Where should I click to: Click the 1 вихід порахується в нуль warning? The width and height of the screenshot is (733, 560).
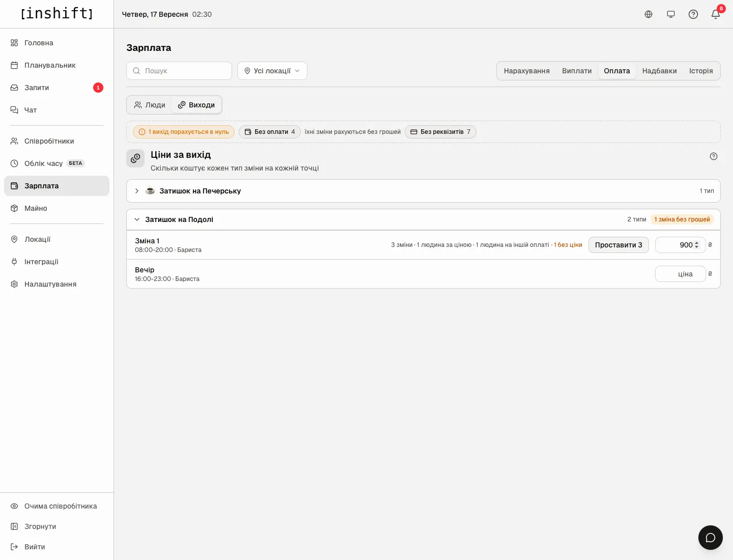[x=184, y=132]
